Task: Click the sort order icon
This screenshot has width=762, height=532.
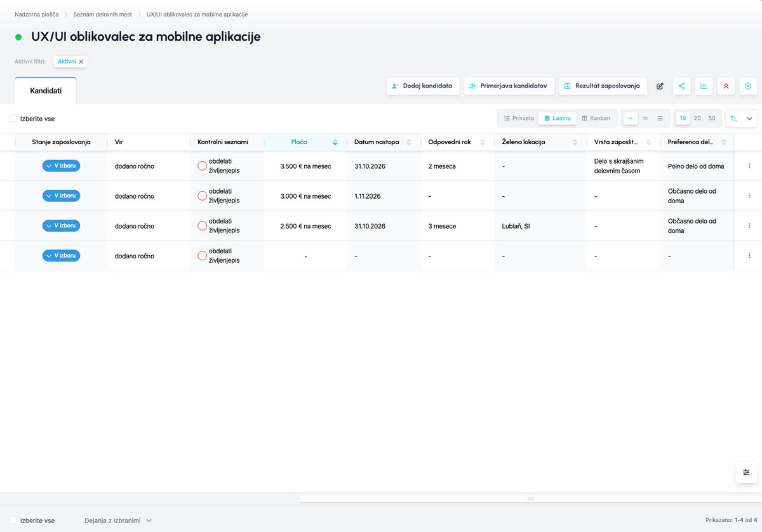Action: (x=733, y=119)
